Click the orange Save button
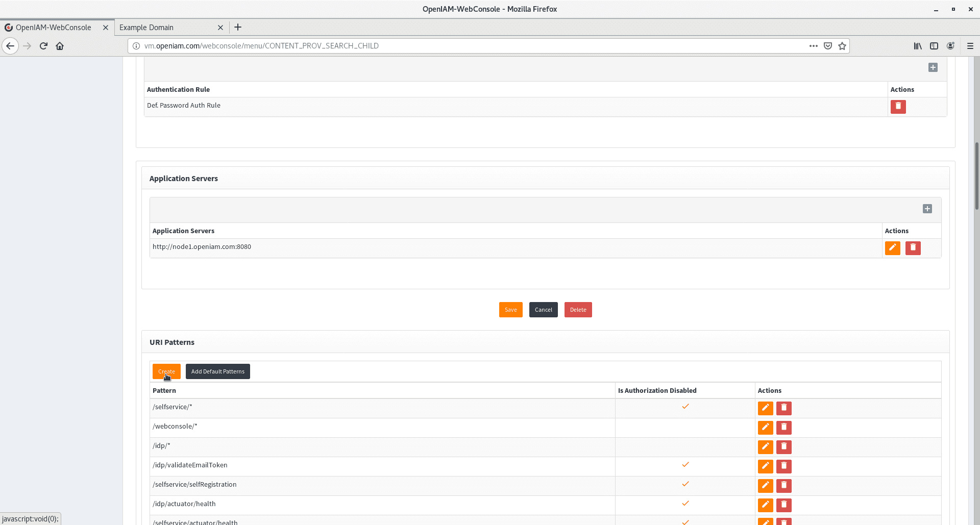The height and width of the screenshot is (525, 980). click(x=510, y=310)
